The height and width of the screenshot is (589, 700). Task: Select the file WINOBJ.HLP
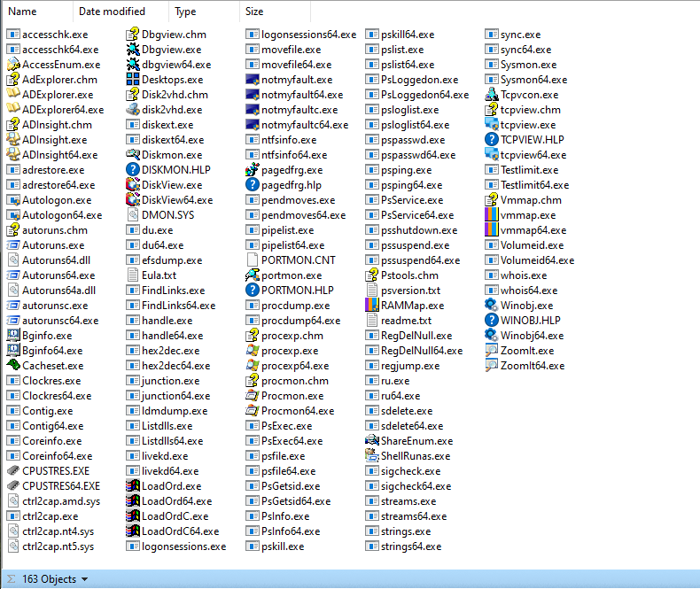pyautogui.click(x=523, y=321)
